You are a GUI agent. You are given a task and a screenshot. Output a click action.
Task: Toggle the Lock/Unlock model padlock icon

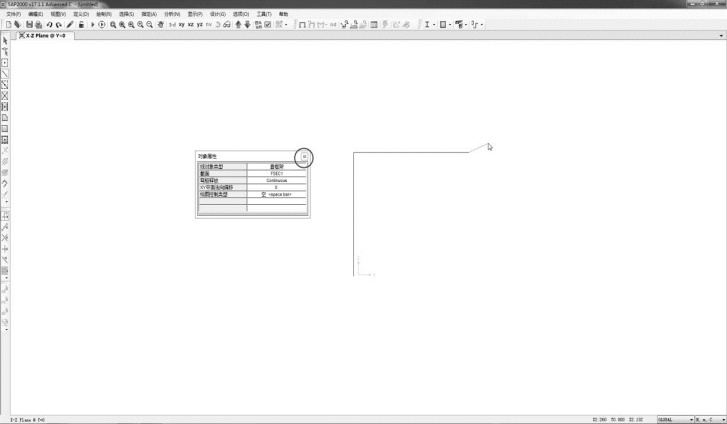[x=81, y=25]
